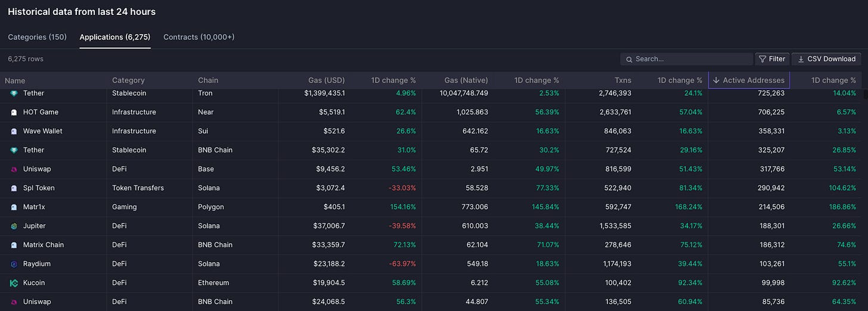This screenshot has height=311, width=868.
Task: Click the Uniswap icon in the Base row
Action: click(14, 169)
